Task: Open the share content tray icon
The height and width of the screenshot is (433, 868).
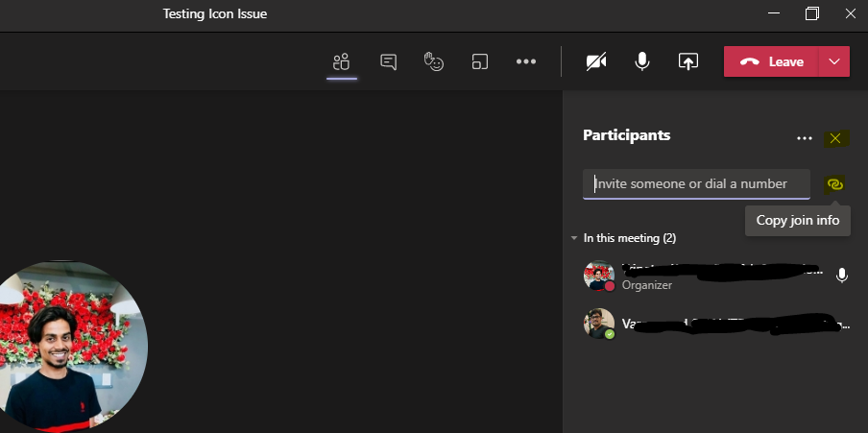Action: [688, 61]
